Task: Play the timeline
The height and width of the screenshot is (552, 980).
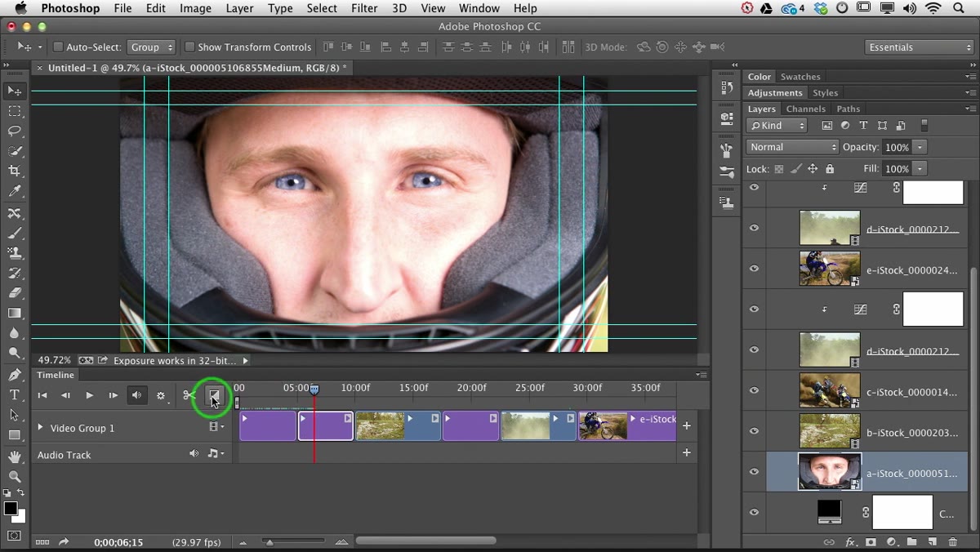Action: pyautogui.click(x=90, y=395)
